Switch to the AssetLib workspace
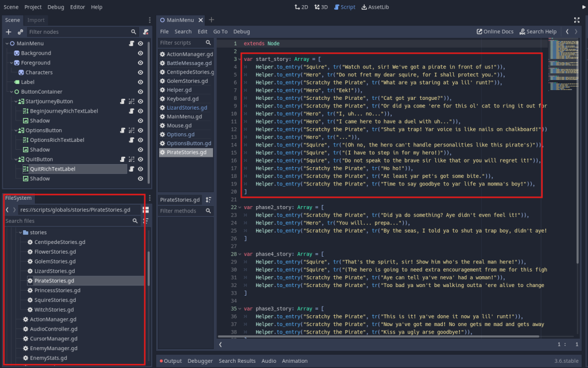Image resolution: width=588 pixels, height=368 pixels. [374, 7]
